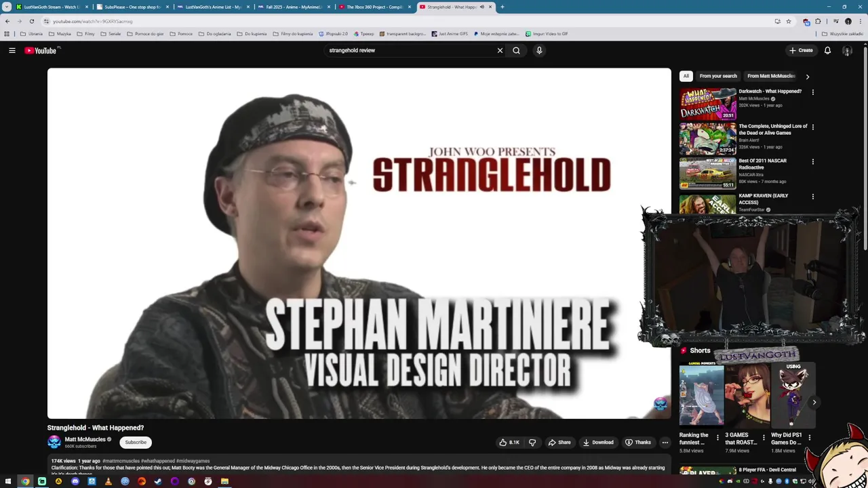The image size is (868, 488).
Task: Open Chrome apps grid in bookmarks bar
Action: point(7,33)
